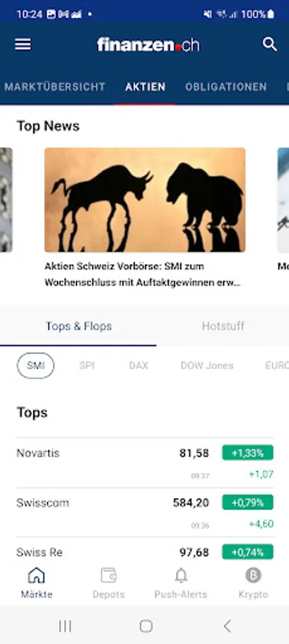Image resolution: width=289 pixels, height=644 pixels.
Task: Select the SPI index chip
Action: pos(87,366)
